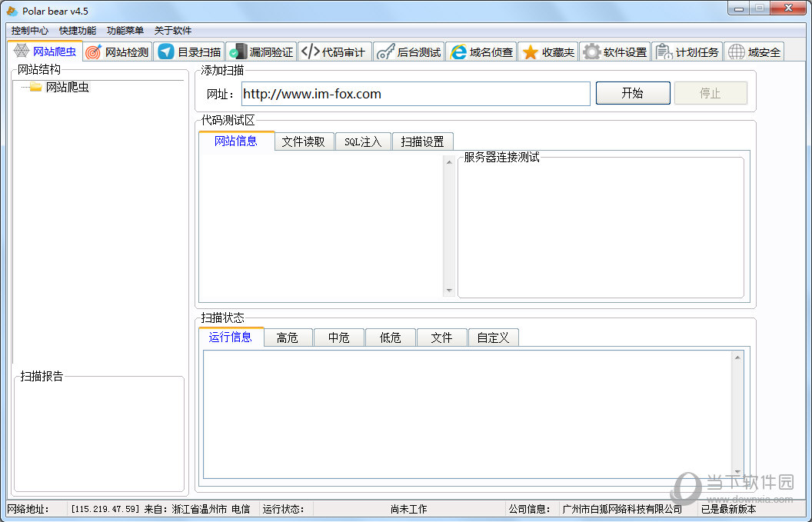Open the 域安全 tab label
812x522 pixels.
764,52
